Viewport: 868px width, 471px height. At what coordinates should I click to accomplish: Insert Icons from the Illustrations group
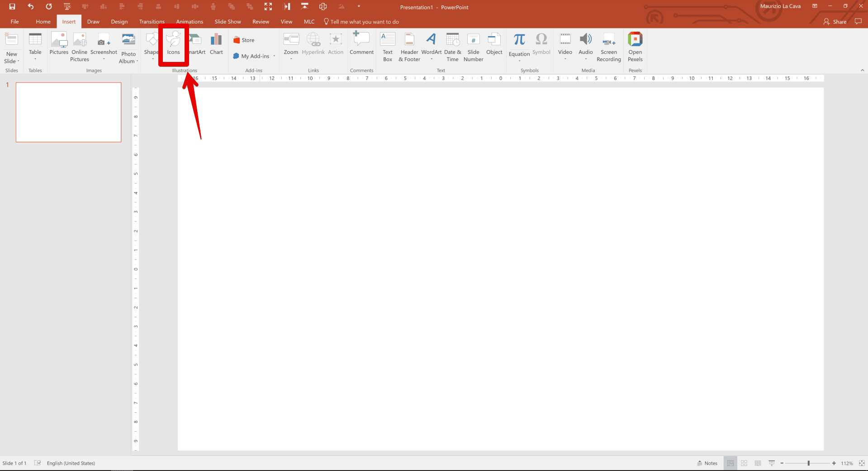coord(173,45)
